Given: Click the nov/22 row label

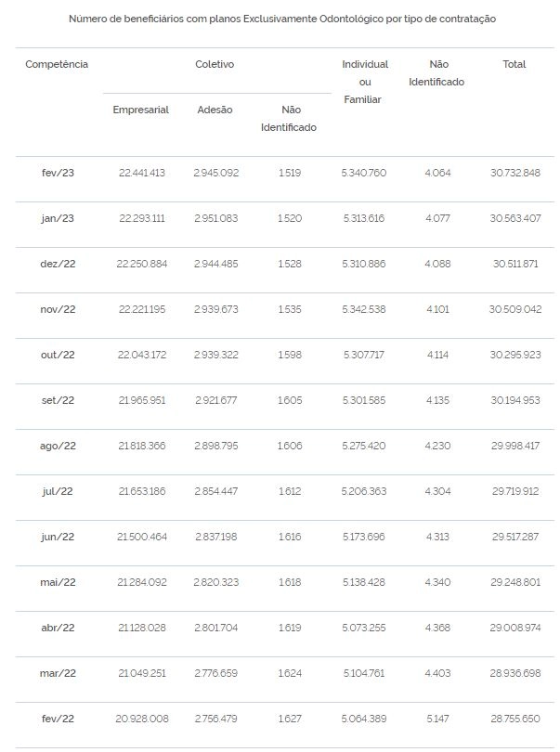Looking at the screenshot, I should 58,309.
